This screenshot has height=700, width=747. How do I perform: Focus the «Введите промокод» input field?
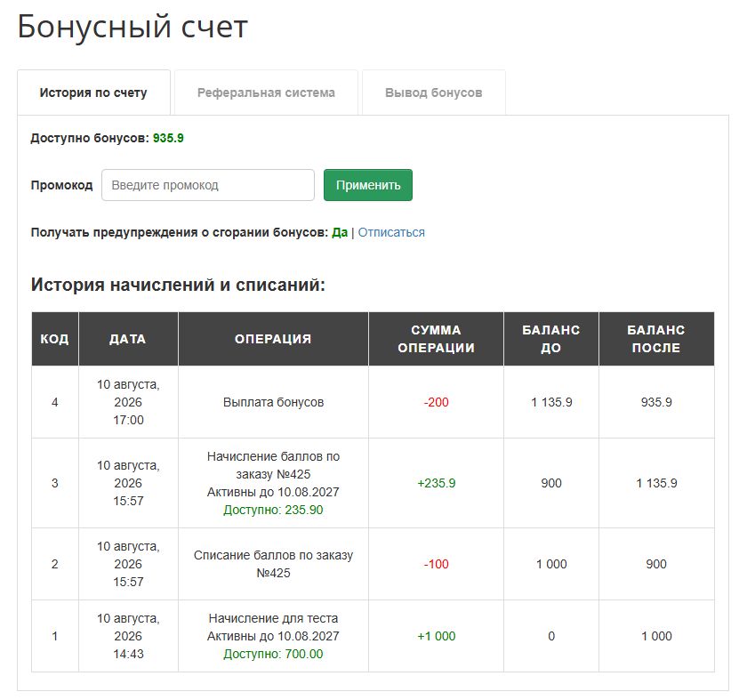[x=208, y=185]
